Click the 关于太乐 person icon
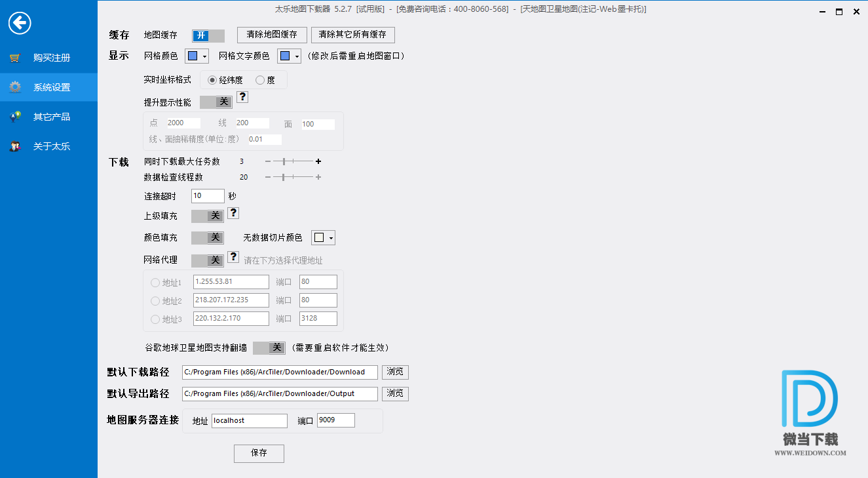868x478 pixels. click(14, 146)
